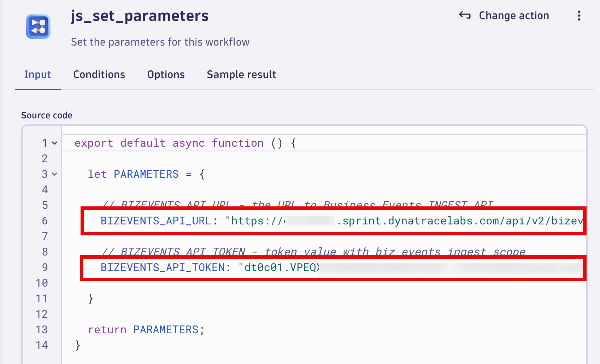Click the Source code label
This screenshot has width=600, height=364.
47,116
